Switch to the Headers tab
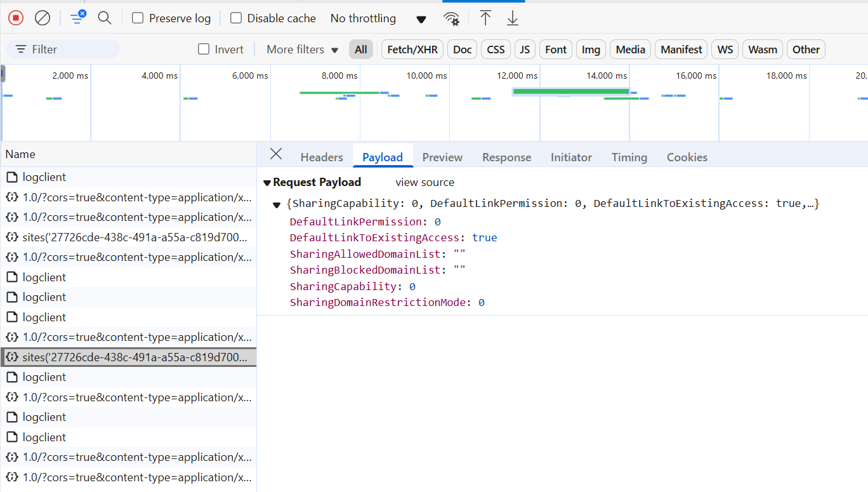The width and height of the screenshot is (868, 492). 322,157
